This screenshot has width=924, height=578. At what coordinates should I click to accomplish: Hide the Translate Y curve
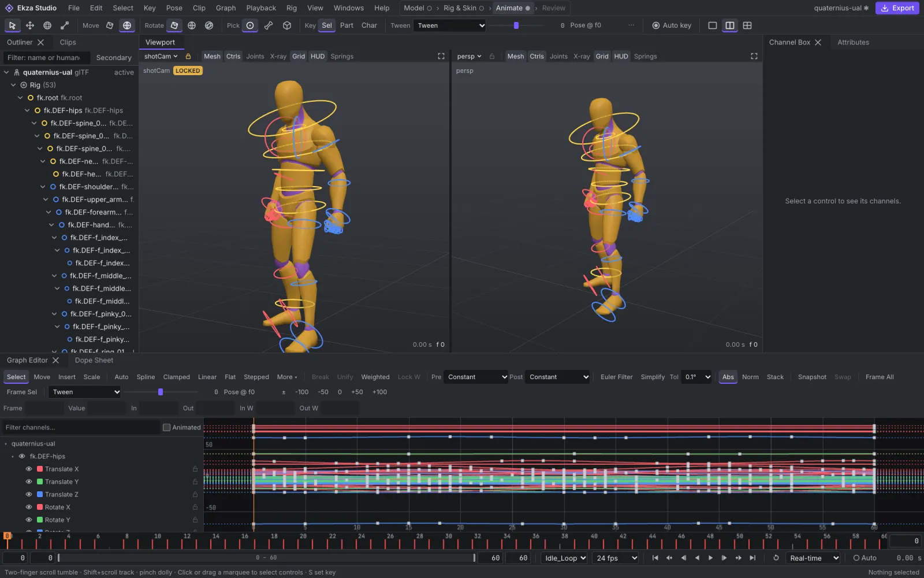29,481
